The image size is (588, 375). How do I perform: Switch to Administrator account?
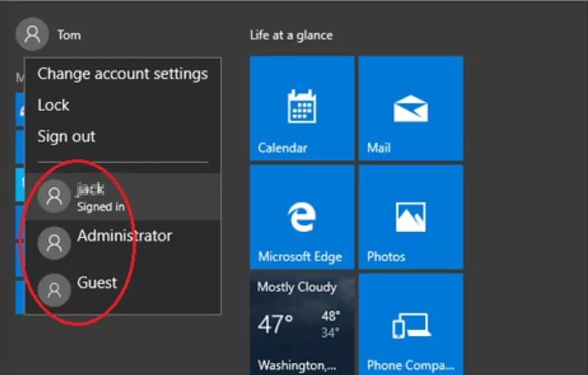[x=122, y=243]
